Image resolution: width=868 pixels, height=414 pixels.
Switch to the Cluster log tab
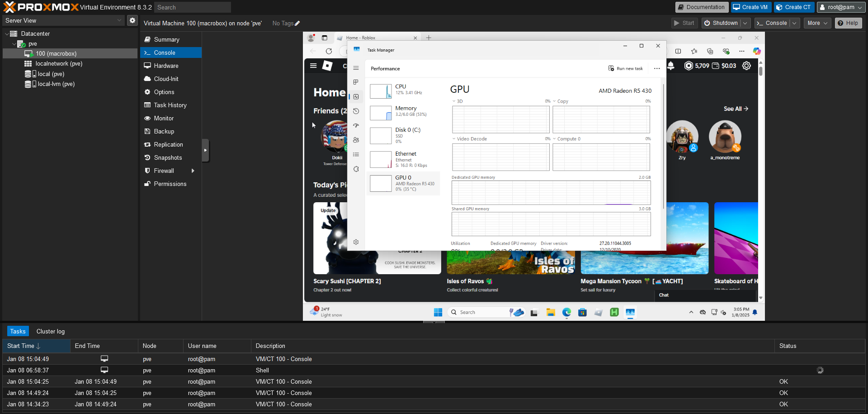pyautogui.click(x=50, y=331)
